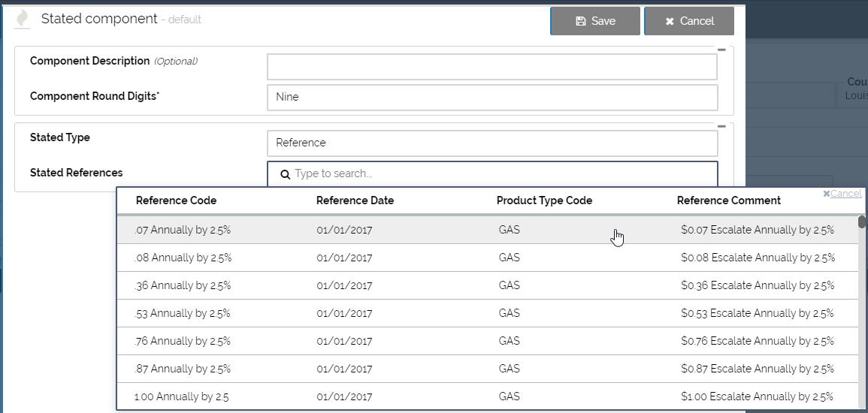This screenshot has width=868, height=413.
Task: Open the Stated Type dropdown
Action: pyautogui.click(x=491, y=143)
